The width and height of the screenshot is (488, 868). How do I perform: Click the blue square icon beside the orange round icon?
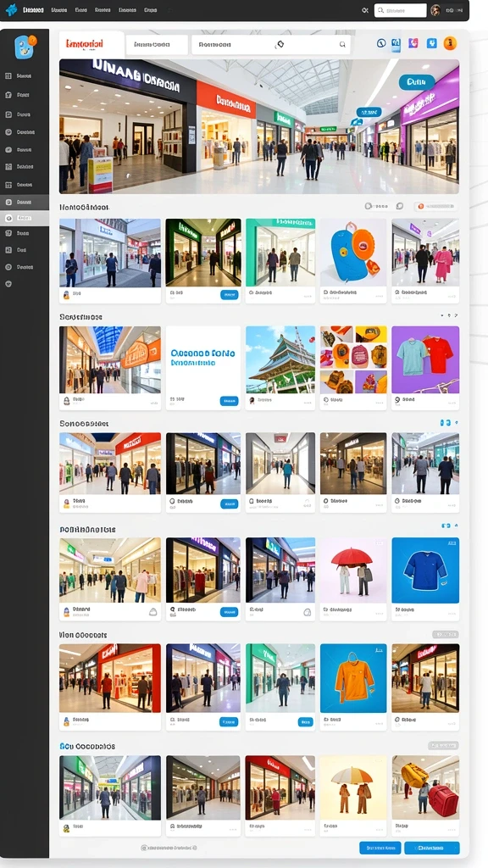(431, 43)
